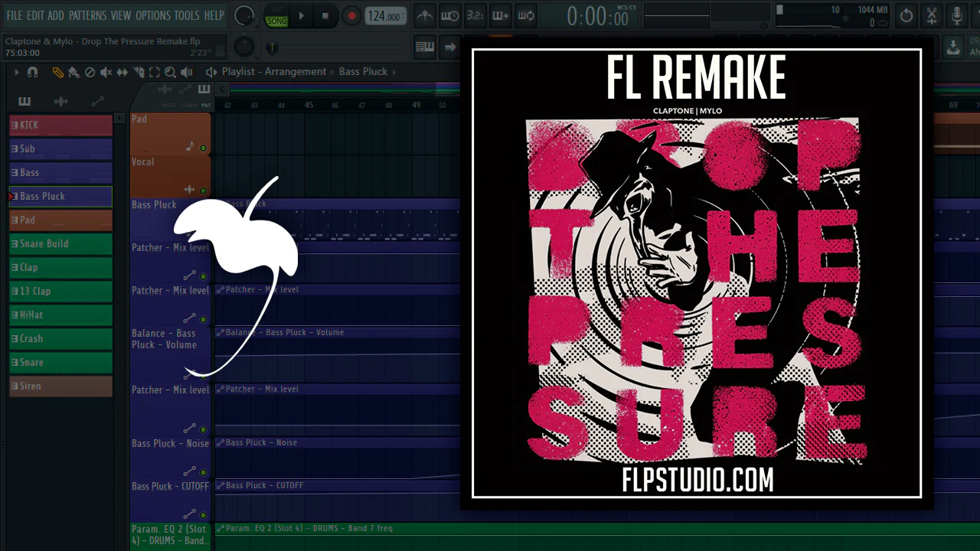Open the PATTERNS menu

pos(87,15)
